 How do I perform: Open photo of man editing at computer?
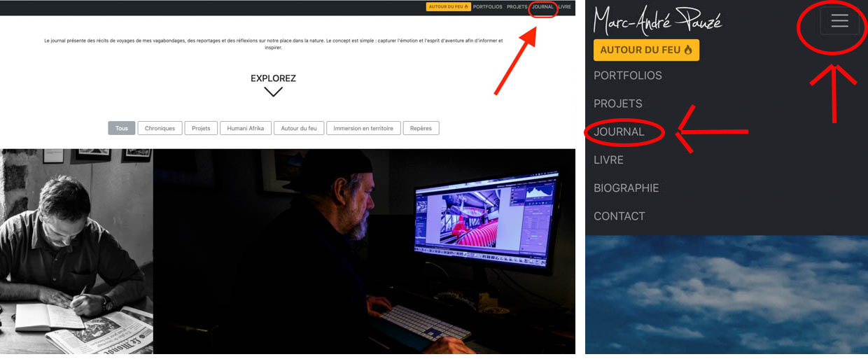364,251
